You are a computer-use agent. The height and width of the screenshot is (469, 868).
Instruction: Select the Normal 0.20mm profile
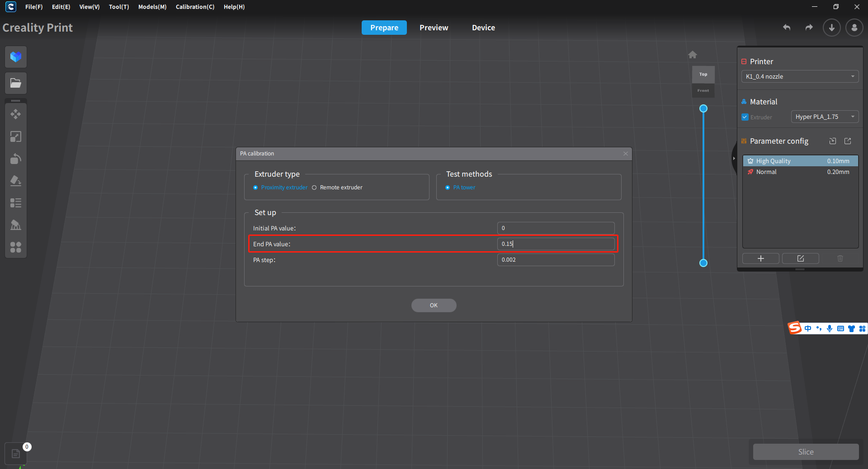[801, 172]
